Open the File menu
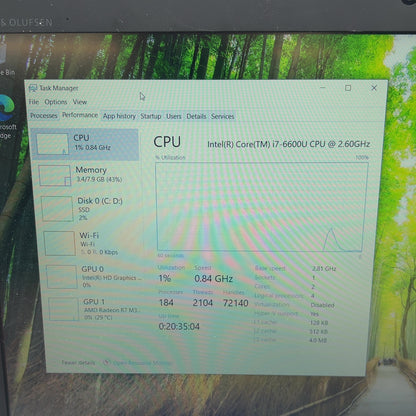This screenshot has width=416, height=416. click(x=34, y=102)
